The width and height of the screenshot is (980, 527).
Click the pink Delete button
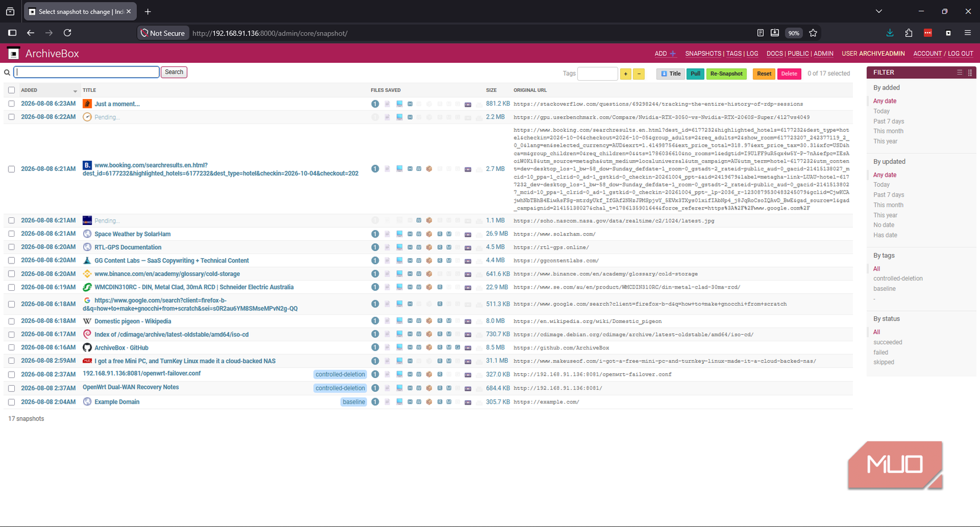(x=789, y=74)
